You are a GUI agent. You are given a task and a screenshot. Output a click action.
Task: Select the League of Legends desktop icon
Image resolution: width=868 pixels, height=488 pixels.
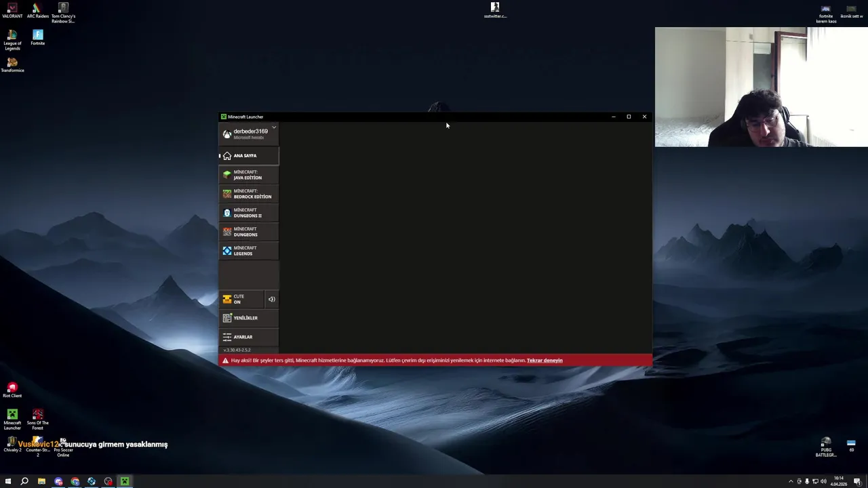pos(12,40)
